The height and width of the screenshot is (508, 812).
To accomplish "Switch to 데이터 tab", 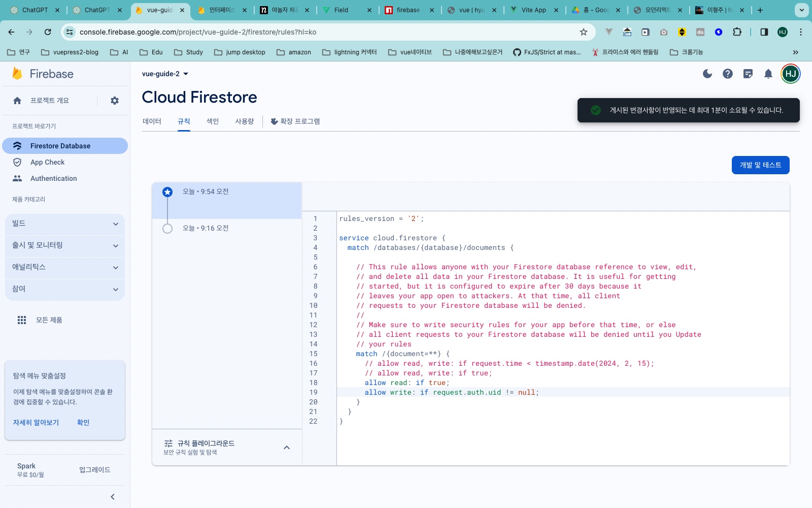I will tap(152, 121).
